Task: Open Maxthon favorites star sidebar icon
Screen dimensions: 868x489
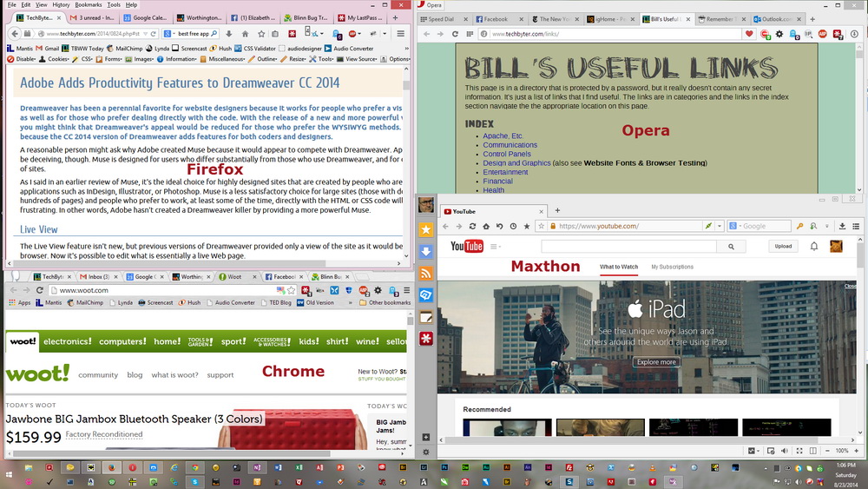Action: tap(425, 229)
